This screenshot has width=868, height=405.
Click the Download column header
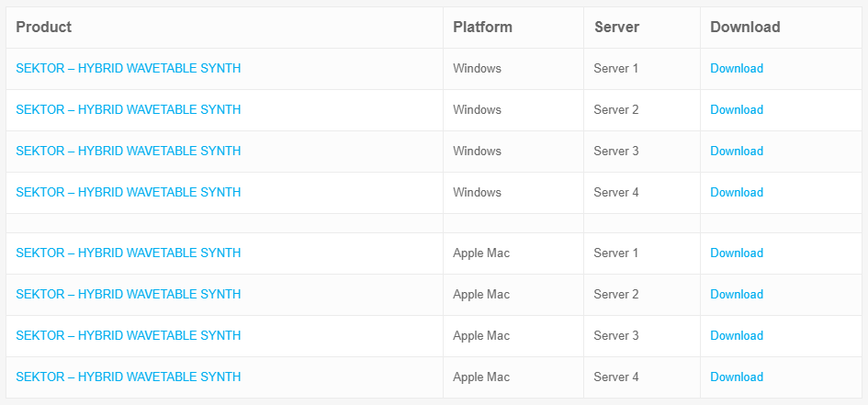(x=745, y=28)
